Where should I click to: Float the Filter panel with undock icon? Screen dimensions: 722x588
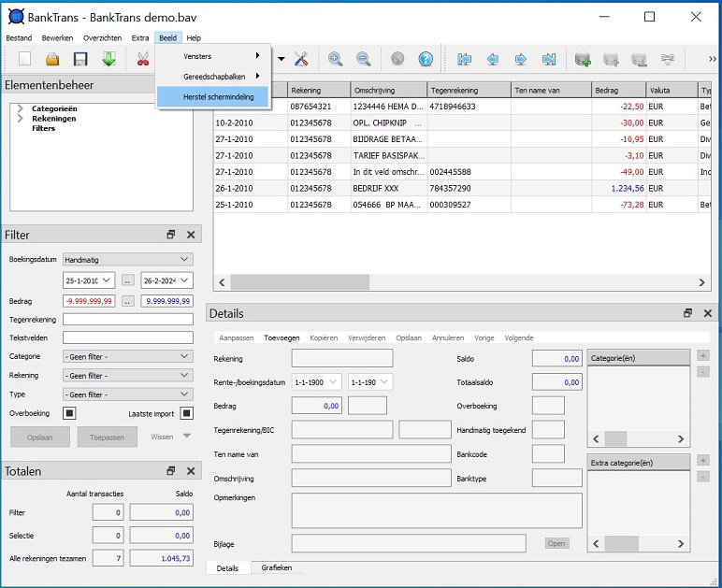(171, 236)
